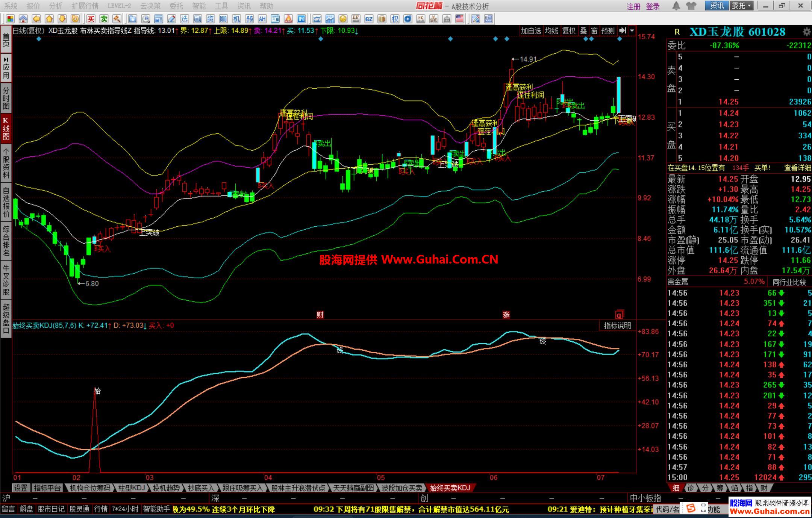Open the 委托 dropdown in title bar

tap(742, 6)
